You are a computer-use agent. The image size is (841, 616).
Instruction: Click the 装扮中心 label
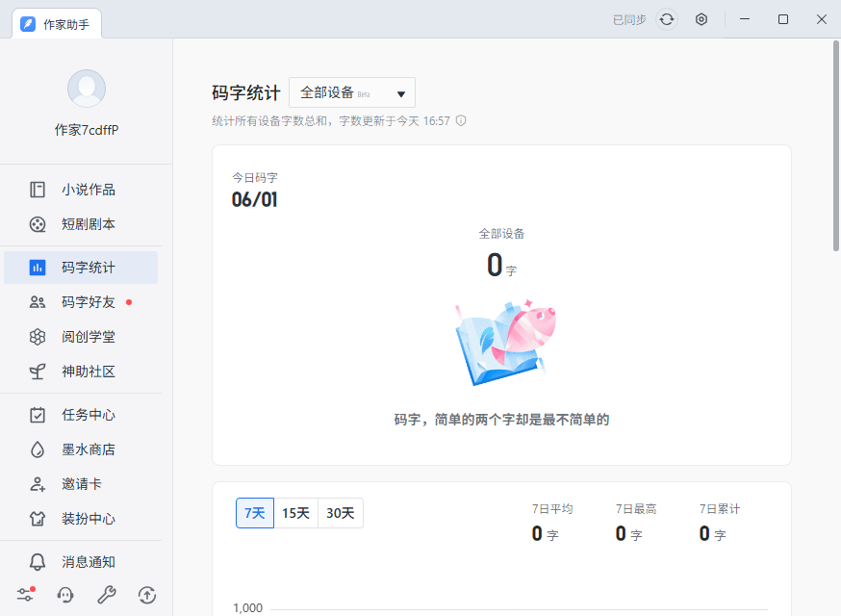click(x=89, y=519)
